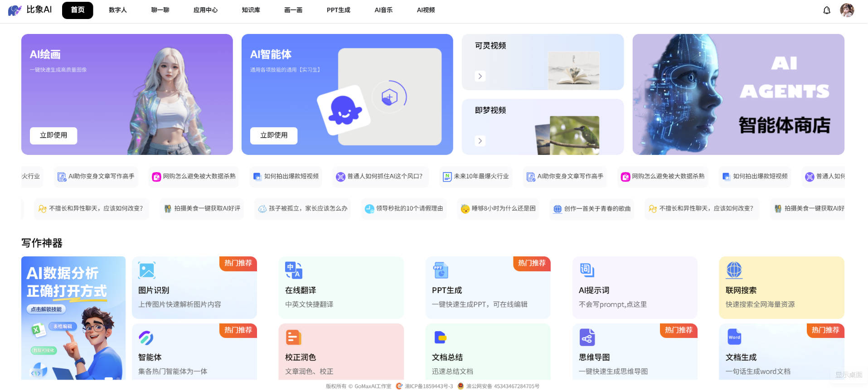This screenshot has height=390, width=868.
Task: Open AI视频 in the top navigation
Action: [x=426, y=10]
